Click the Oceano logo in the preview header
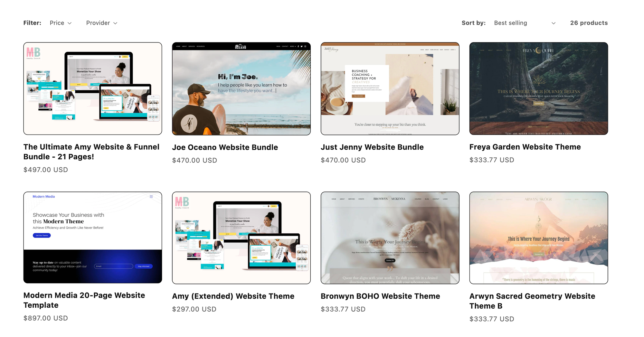Screen dimensions: 644x337 241,46
